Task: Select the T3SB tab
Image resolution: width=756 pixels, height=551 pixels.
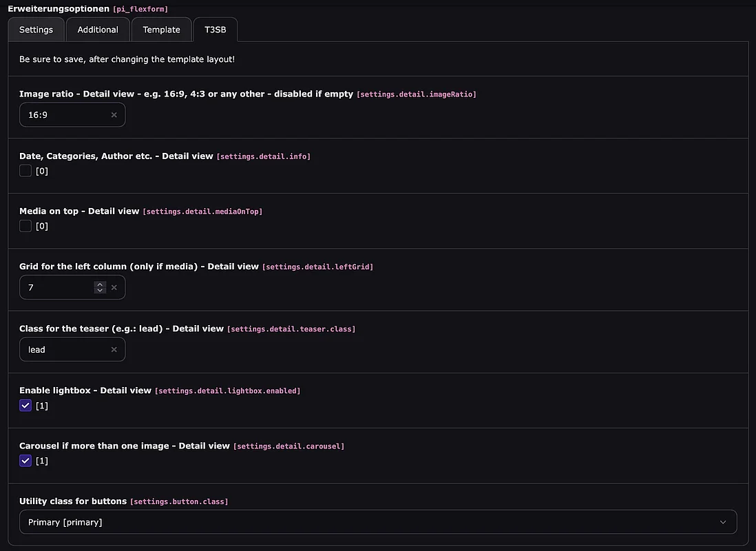Action: coord(215,30)
